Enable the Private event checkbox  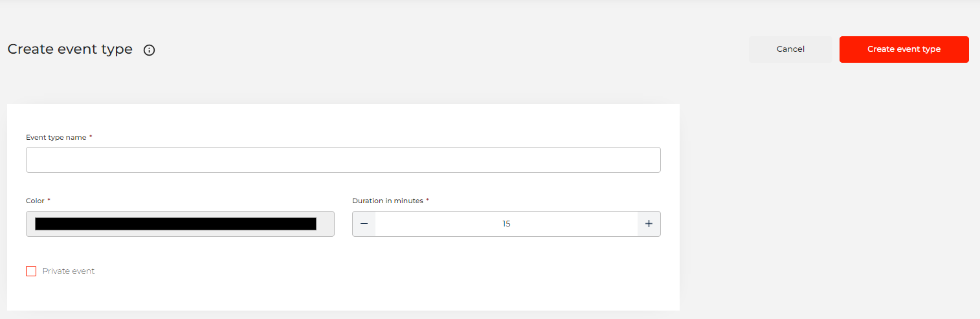pos(31,271)
